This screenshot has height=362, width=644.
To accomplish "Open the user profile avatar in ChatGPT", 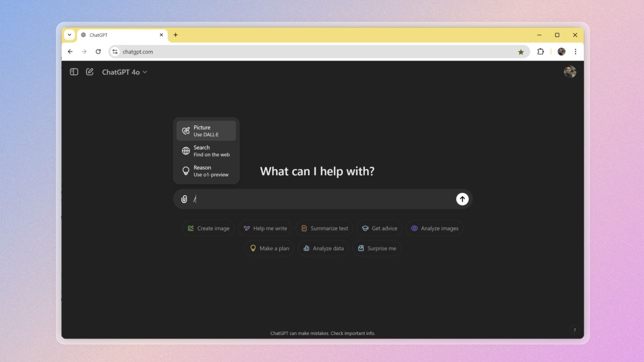I will pyautogui.click(x=570, y=72).
